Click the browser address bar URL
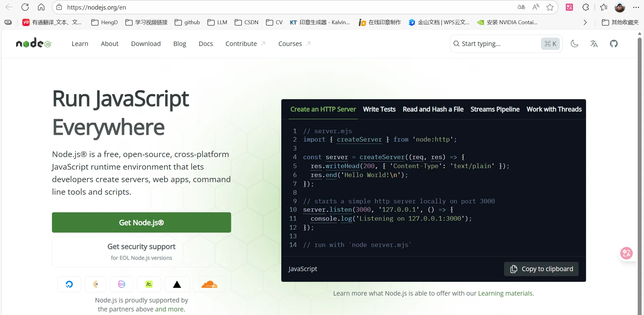This screenshot has height=315, width=644. click(x=96, y=7)
